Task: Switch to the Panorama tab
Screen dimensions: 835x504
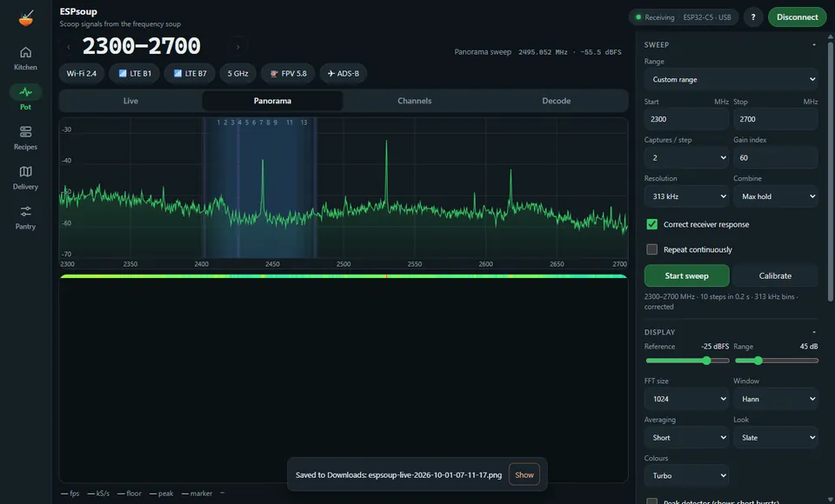Action: pyautogui.click(x=272, y=101)
